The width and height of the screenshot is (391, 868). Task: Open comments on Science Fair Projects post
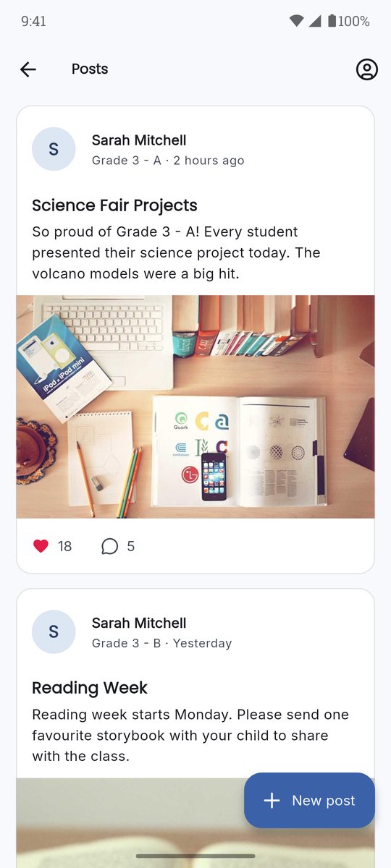click(109, 546)
